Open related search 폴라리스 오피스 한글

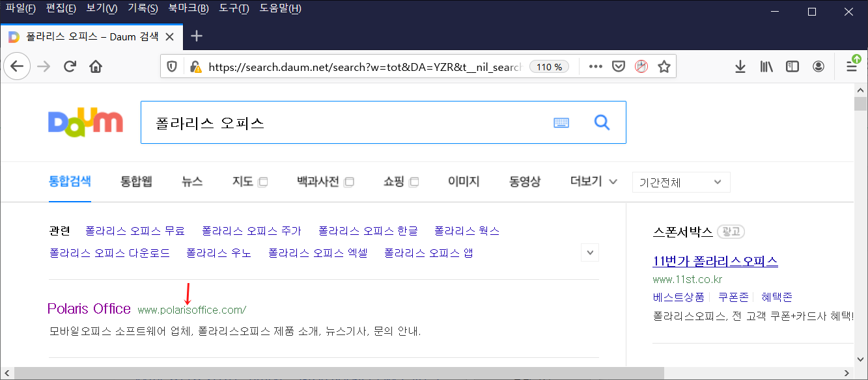pyautogui.click(x=368, y=230)
